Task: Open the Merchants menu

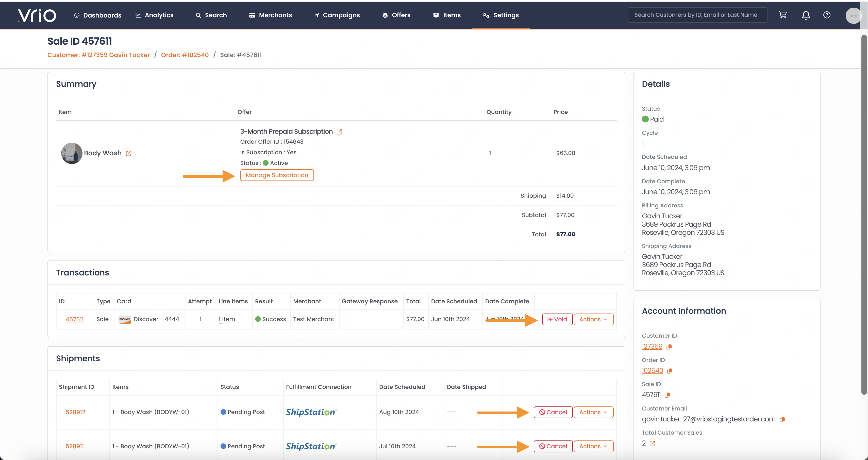Action: tap(271, 15)
